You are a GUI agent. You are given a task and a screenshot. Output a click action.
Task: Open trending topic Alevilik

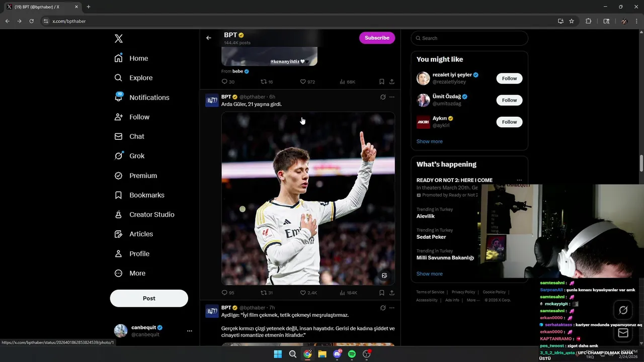tap(425, 216)
